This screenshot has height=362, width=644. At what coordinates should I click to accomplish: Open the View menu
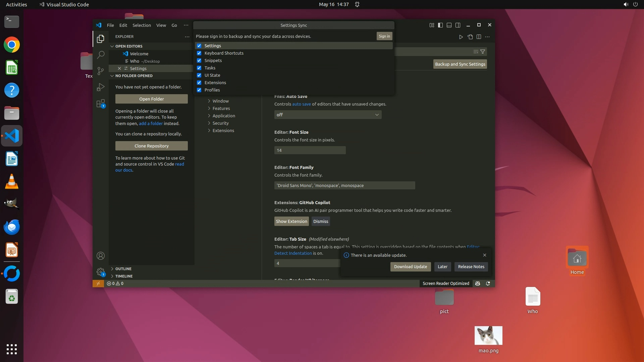161,25
